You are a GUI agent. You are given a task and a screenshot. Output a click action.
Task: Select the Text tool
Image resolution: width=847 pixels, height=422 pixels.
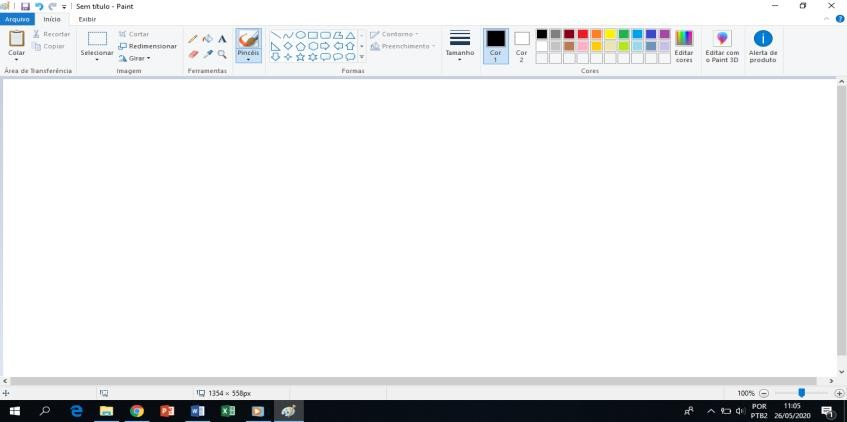click(x=222, y=39)
